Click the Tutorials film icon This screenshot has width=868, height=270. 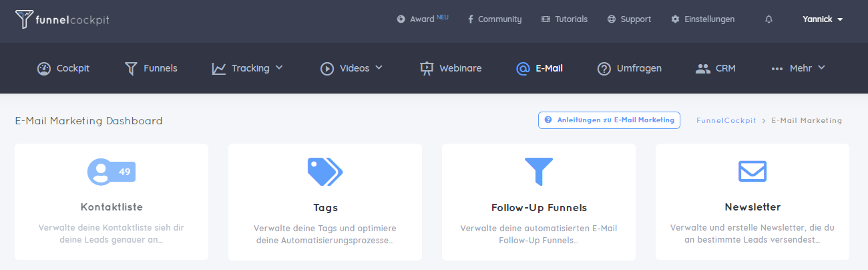point(546,19)
